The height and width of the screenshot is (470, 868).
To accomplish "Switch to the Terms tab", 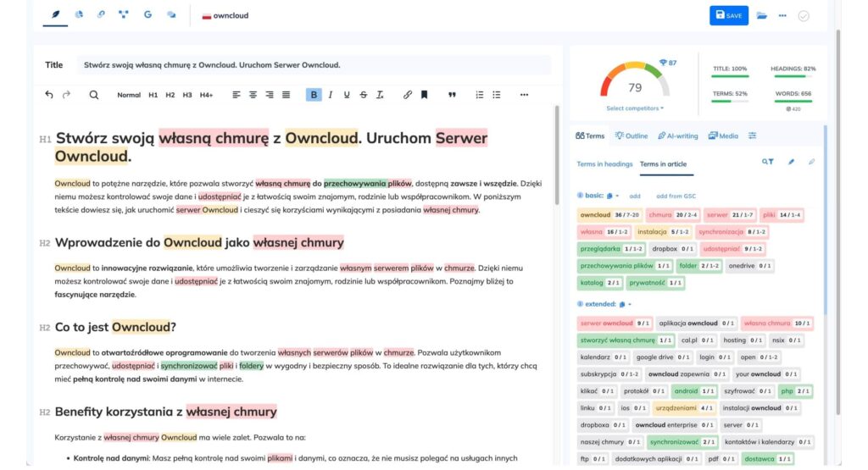I will [590, 135].
